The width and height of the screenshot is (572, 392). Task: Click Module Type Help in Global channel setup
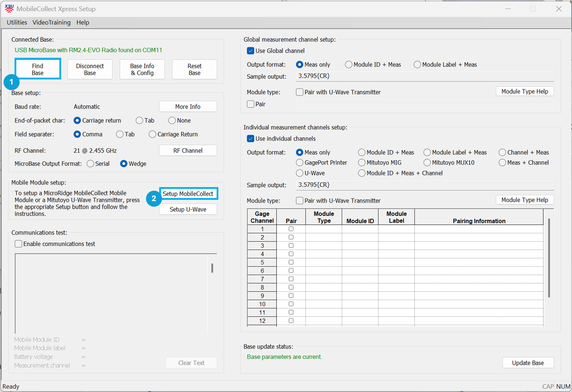tap(525, 91)
